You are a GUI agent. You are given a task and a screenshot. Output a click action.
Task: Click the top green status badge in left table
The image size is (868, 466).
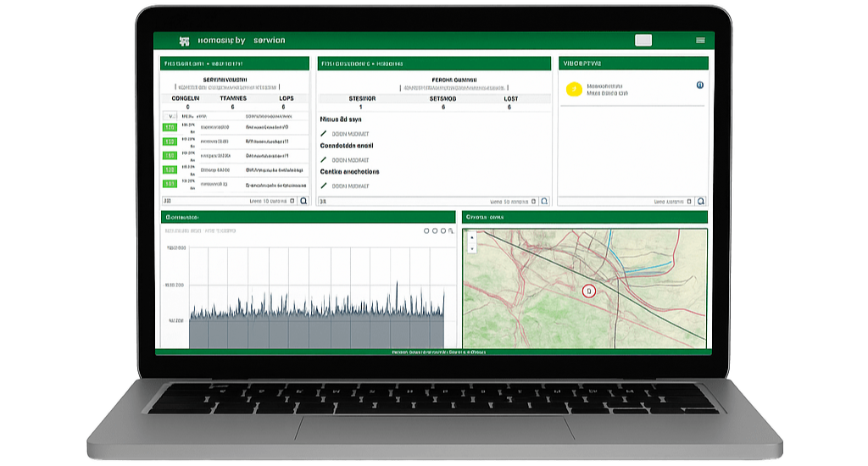(170, 127)
